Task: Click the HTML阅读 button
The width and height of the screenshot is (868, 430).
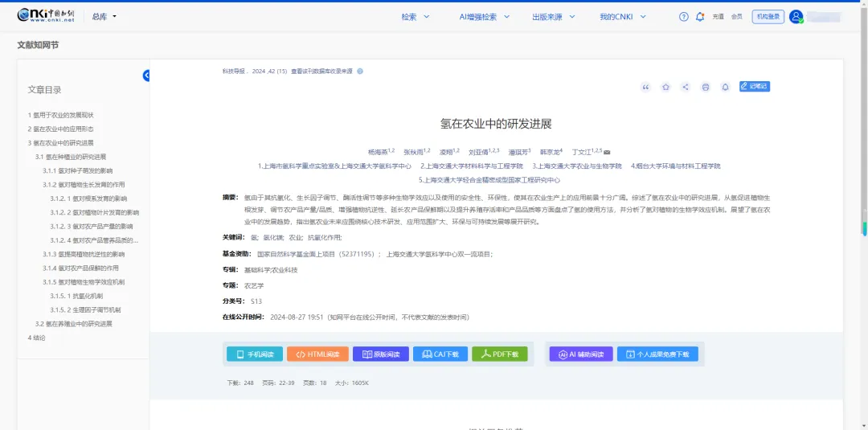Action: click(x=317, y=354)
